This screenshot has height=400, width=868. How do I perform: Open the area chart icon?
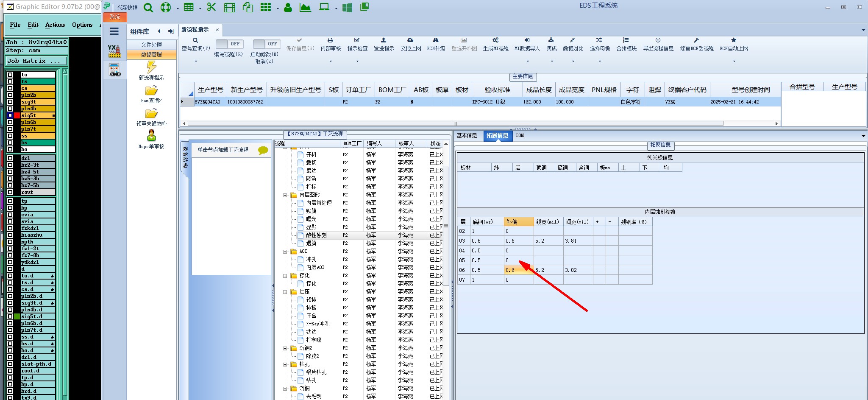click(305, 7)
